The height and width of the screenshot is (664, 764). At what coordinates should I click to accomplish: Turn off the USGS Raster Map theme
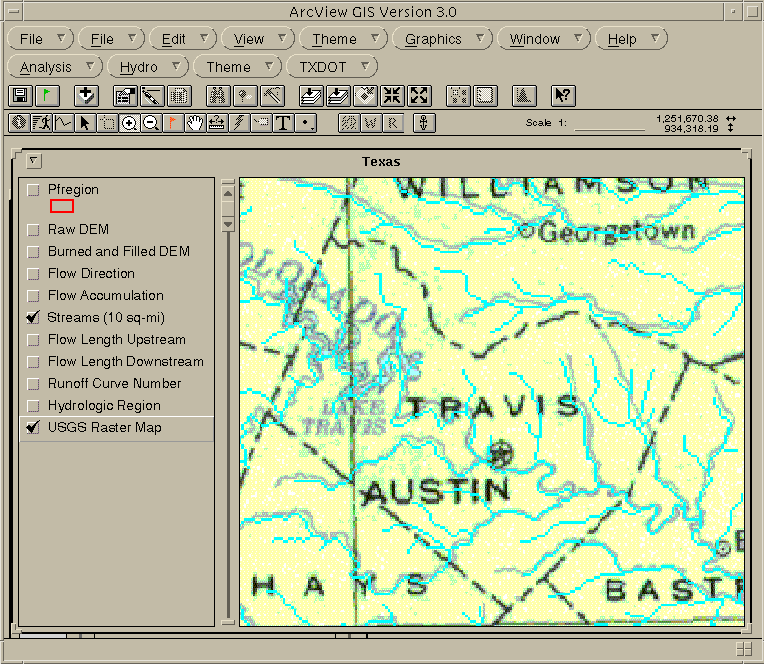point(34,428)
